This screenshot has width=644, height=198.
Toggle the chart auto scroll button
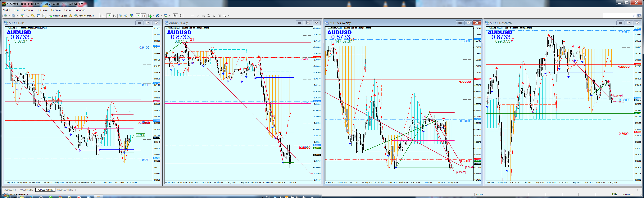[138, 16]
